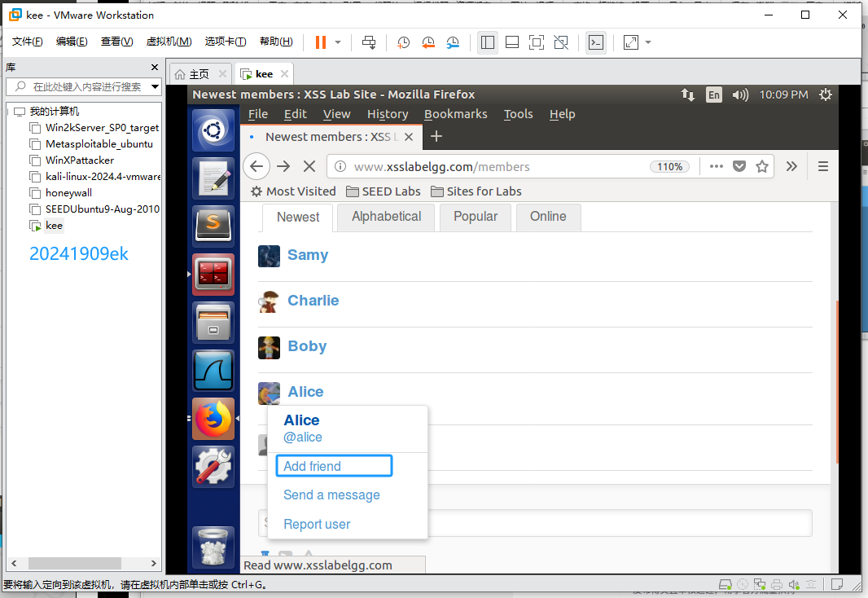868x598 pixels.
Task: Go back in Firefox
Action: [256, 166]
